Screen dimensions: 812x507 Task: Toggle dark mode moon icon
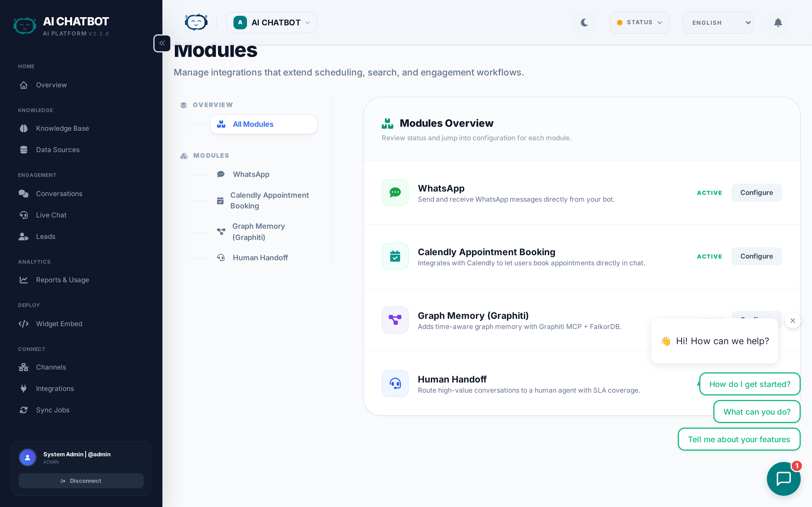click(584, 23)
